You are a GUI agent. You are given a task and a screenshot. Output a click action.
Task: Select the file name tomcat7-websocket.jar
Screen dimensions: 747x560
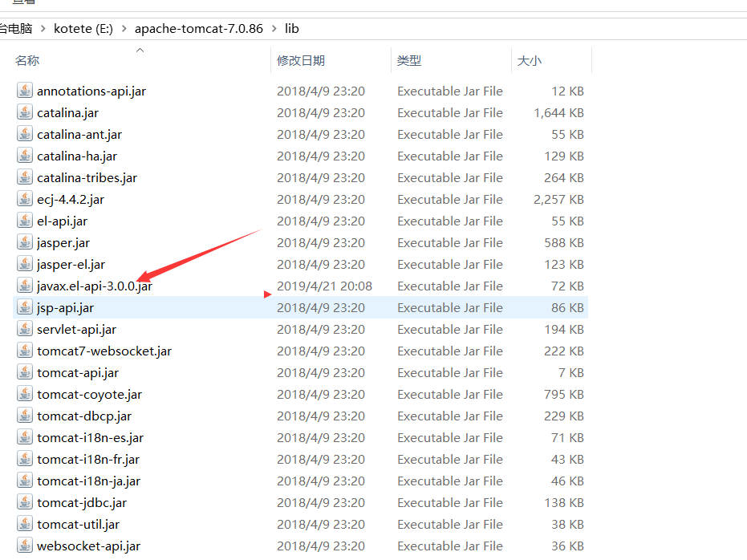coord(104,351)
